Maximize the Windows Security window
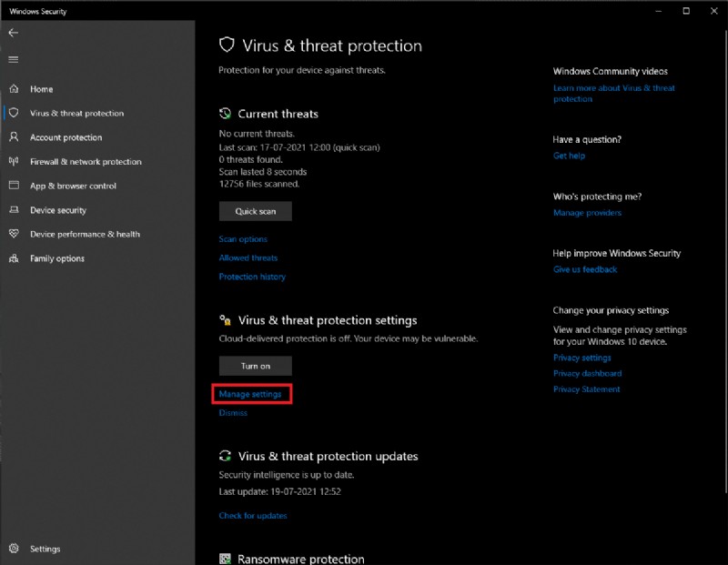The image size is (728, 565). tap(686, 11)
